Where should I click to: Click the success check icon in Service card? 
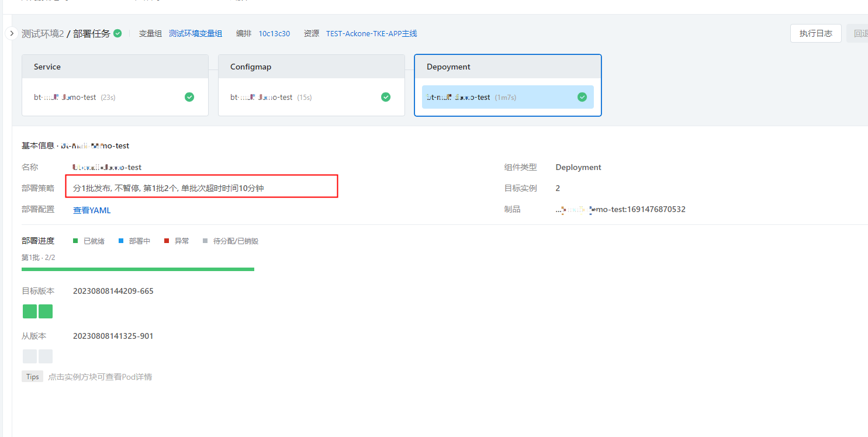click(x=189, y=97)
